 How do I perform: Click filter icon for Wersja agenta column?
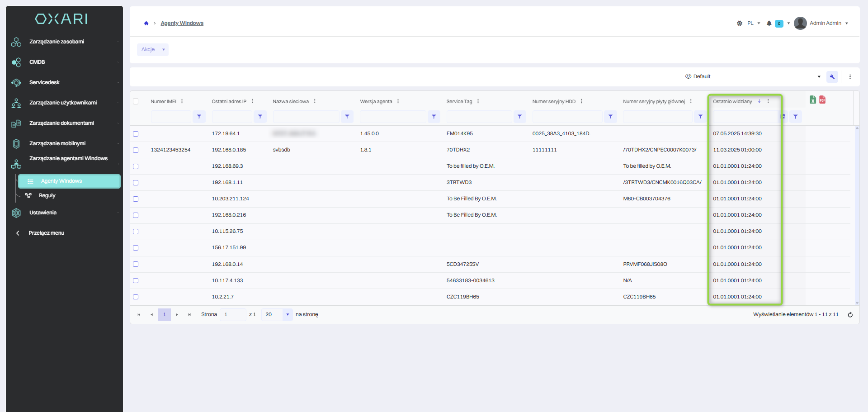(x=434, y=117)
